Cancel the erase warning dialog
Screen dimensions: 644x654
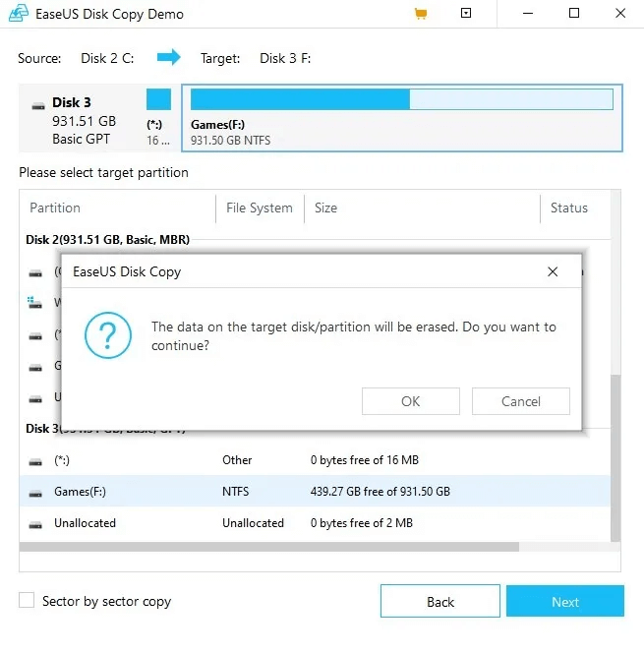[520, 401]
